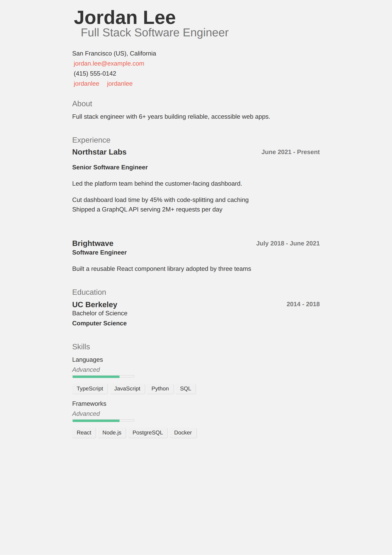Select the SQL skill tag
Screen dimensions: 392x555
pos(185,389)
